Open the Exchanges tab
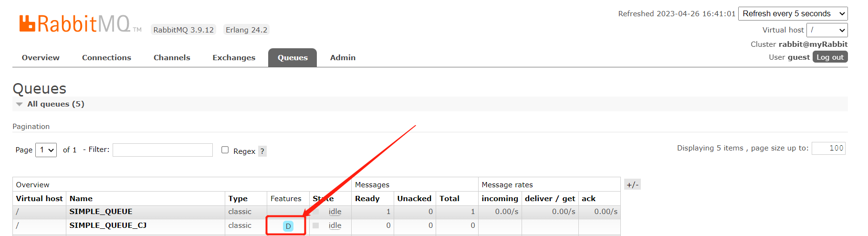Image resolution: width=868 pixels, height=236 pixels. click(234, 58)
